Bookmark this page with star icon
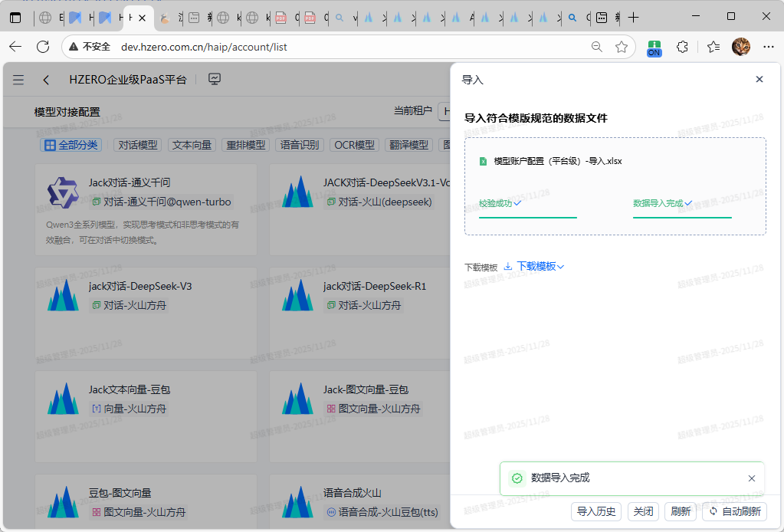This screenshot has width=784, height=532. point(622,47)
